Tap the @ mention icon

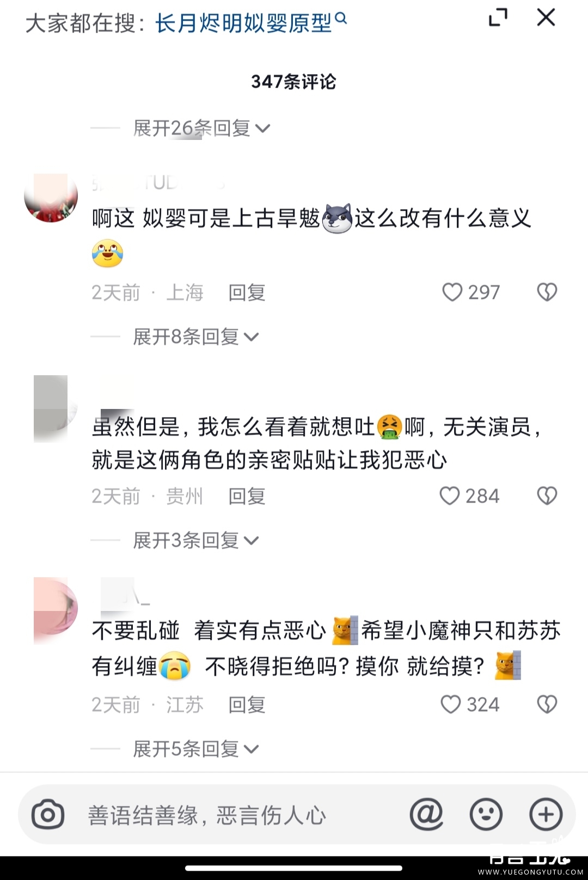[x=426, y=815]
